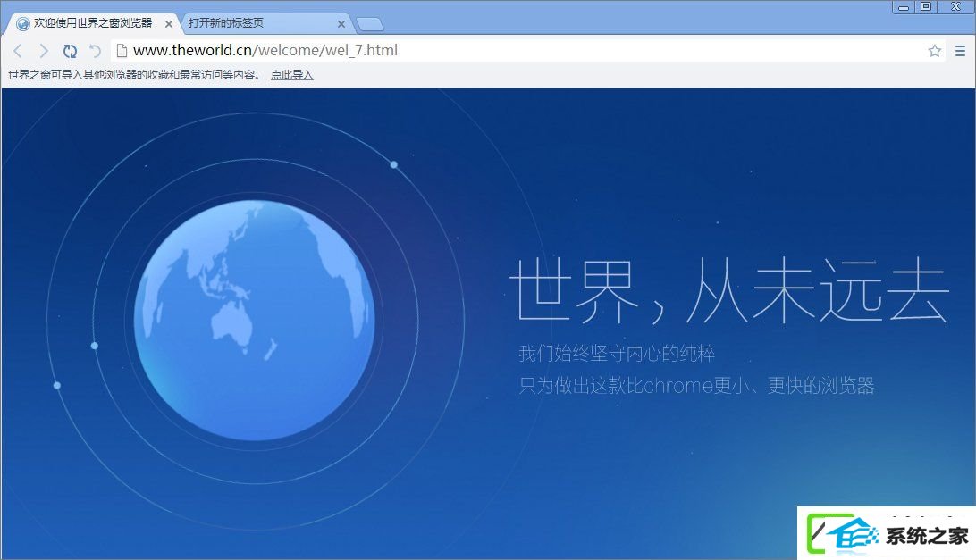Screen dimensions: 976x560
Task: Open the browser main menu icon
Action: (x=961, y=51)
